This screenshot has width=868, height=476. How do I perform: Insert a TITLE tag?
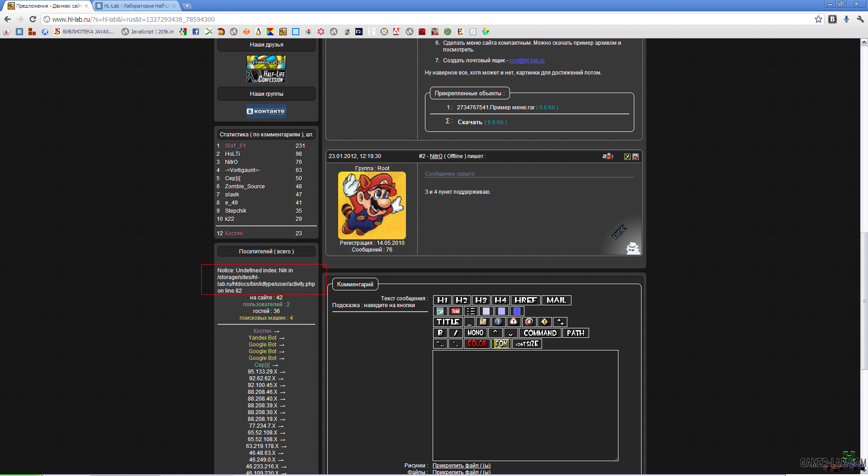point(448,322)
